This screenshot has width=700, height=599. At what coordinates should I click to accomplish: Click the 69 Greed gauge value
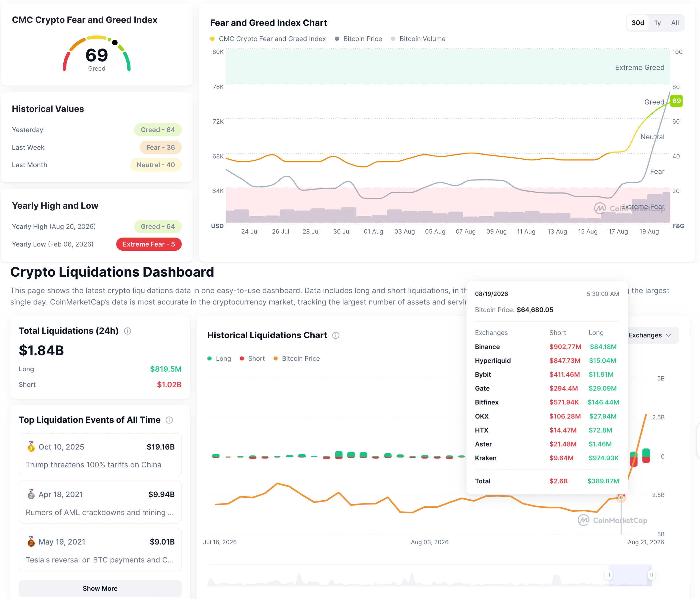point(97,55)
